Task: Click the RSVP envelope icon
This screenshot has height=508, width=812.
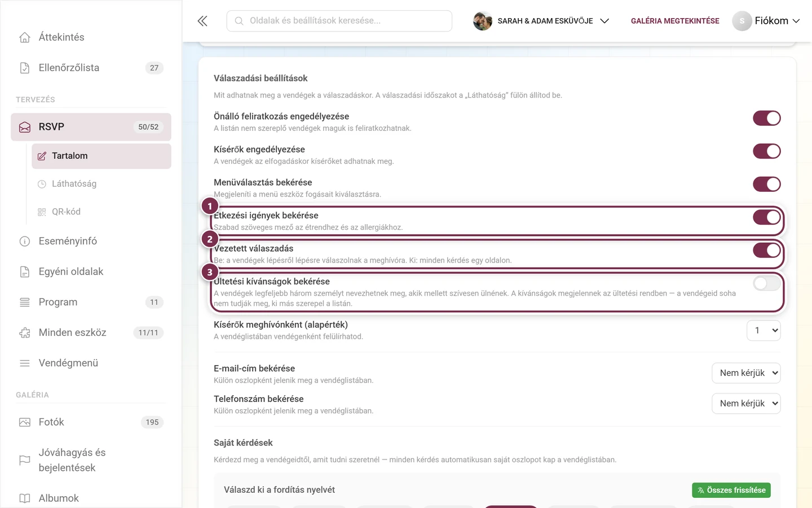Action: pos(25,127)
